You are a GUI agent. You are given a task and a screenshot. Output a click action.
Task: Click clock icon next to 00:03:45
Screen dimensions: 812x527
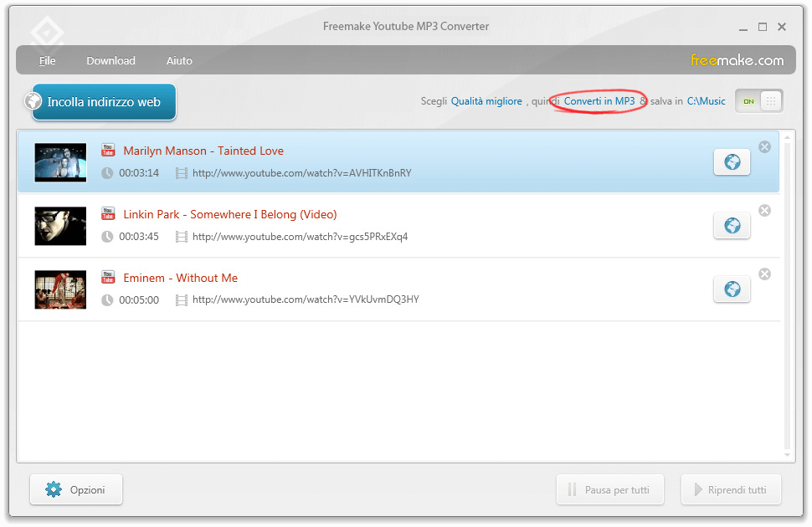pyautogui.click(x=107, y=237)
